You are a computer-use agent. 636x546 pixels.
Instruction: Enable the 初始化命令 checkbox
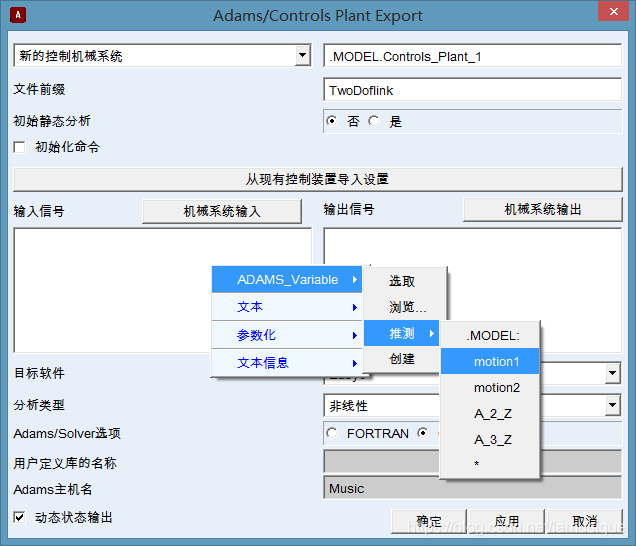point(19,147)
